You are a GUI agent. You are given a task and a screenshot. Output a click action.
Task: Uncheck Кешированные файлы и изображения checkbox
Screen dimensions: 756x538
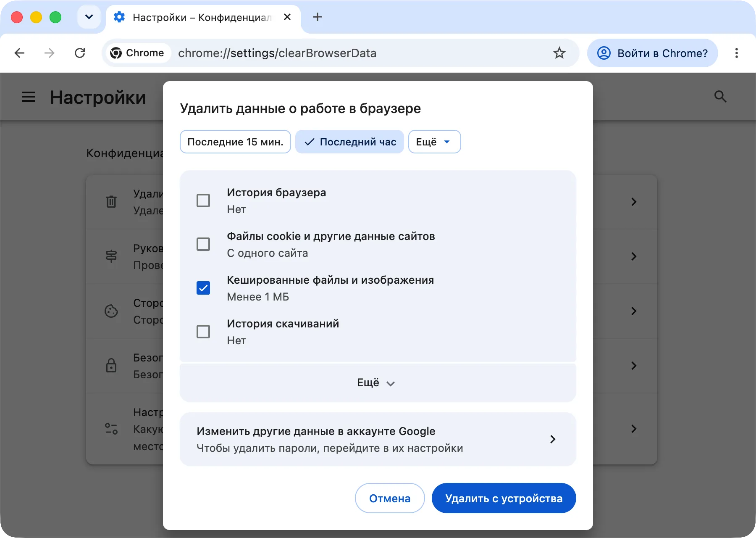[x=203, y=288]
